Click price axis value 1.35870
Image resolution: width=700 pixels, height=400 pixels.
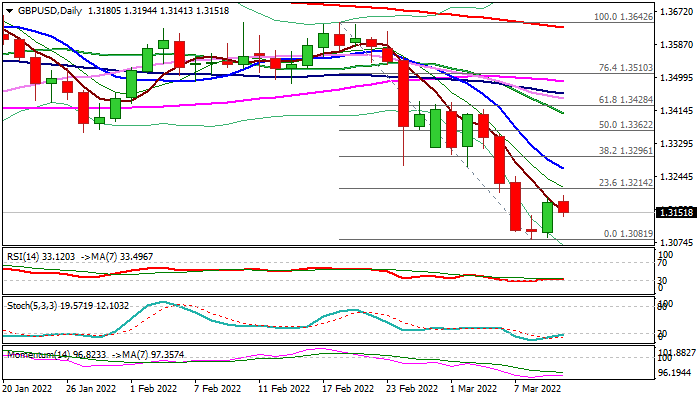pyautogui.click(x=677, y=45)
